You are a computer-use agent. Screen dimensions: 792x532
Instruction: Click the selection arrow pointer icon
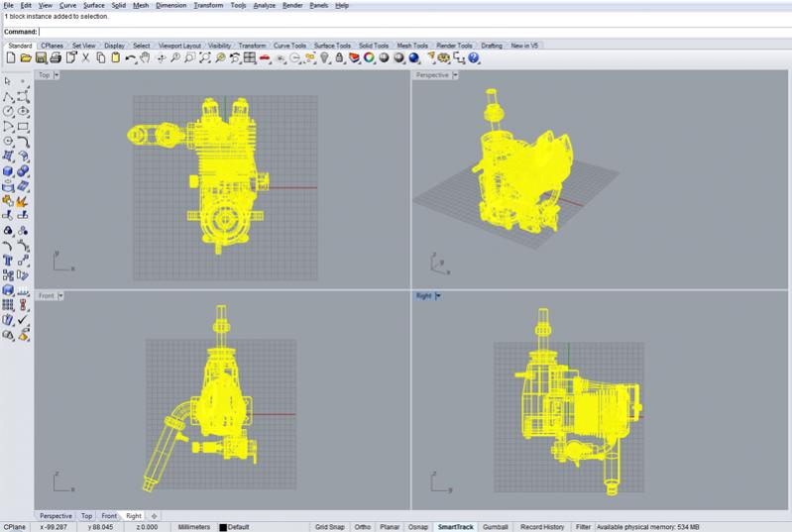[x=8, y=81]
